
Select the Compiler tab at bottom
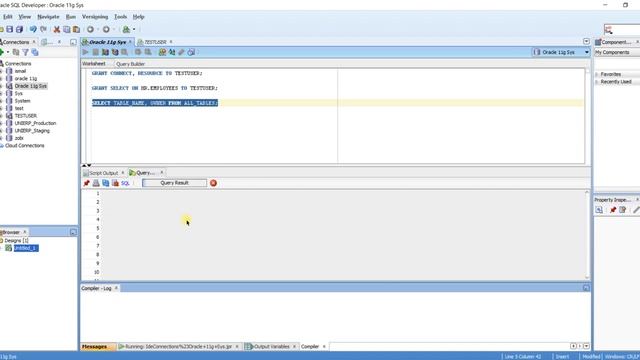(x=310, y=347)
